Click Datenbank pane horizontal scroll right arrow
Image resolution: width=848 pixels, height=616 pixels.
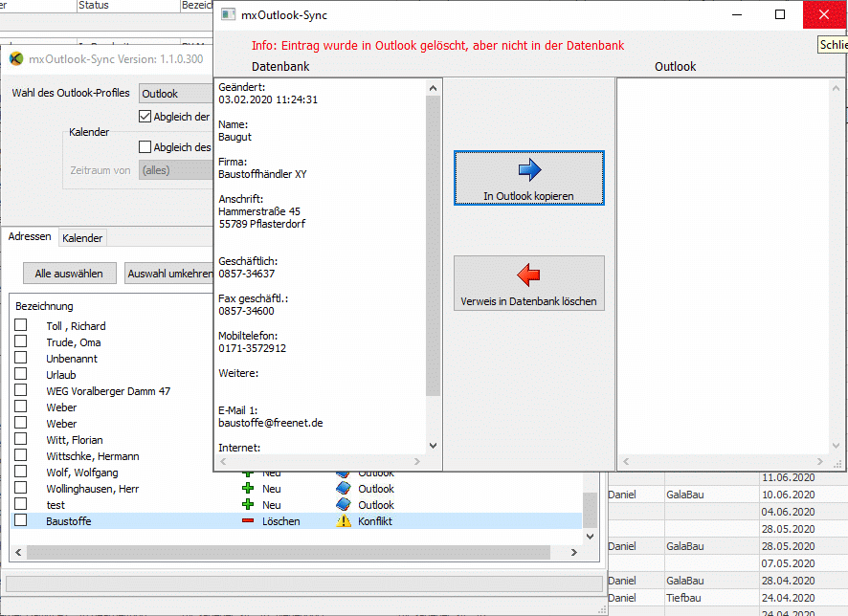click(417, 461)
